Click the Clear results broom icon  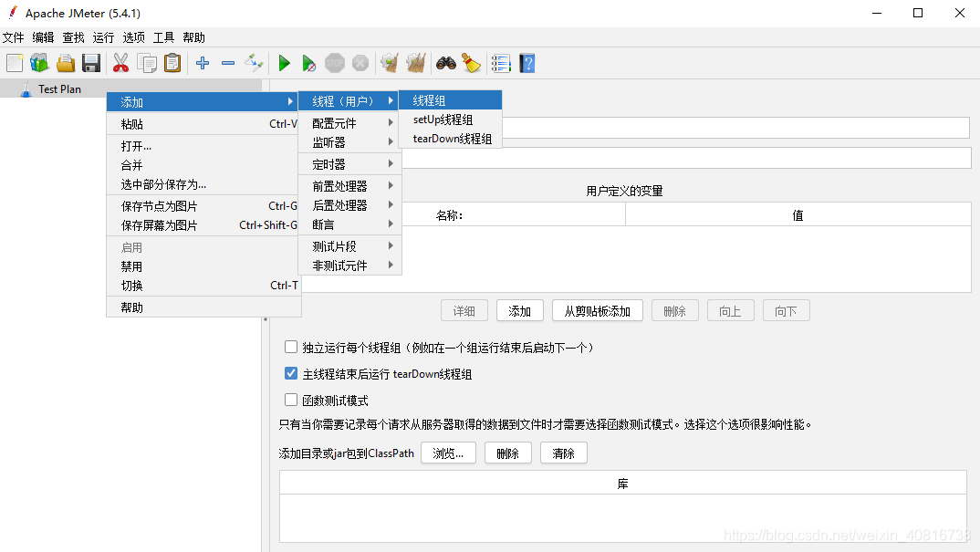point(390,63)
